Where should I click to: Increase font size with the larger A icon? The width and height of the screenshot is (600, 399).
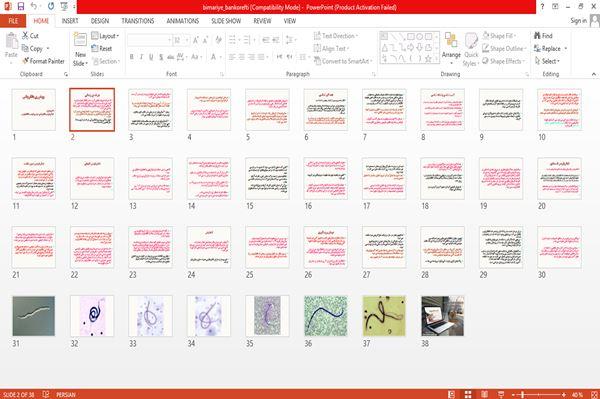pyautogui.click(x=196, y=40)
